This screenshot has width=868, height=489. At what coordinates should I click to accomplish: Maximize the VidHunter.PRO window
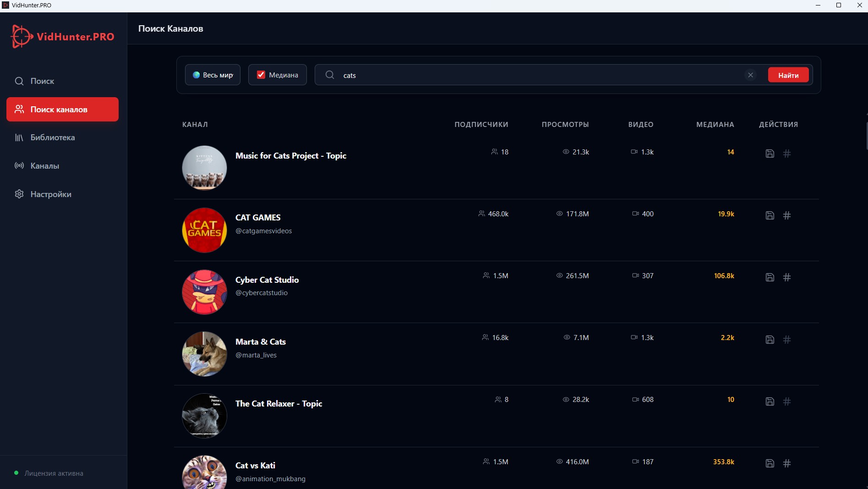(839, 5)
